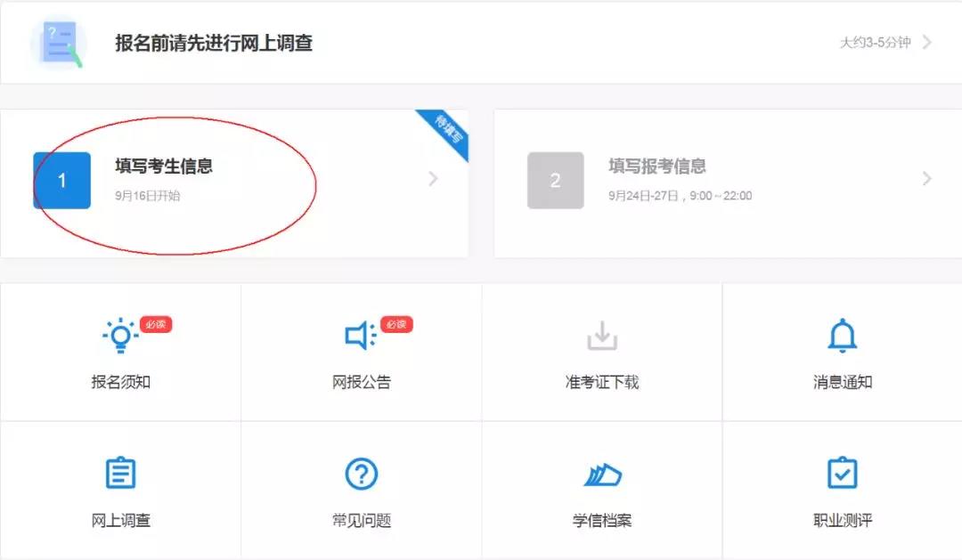Expand the survey banner right chevron

(927, 42)
